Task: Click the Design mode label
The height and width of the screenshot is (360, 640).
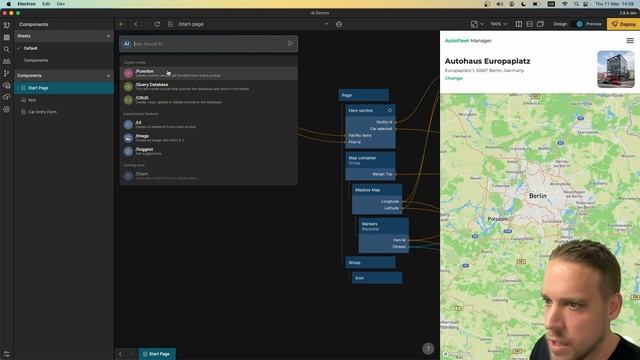Action: click(x=560, y=24)
